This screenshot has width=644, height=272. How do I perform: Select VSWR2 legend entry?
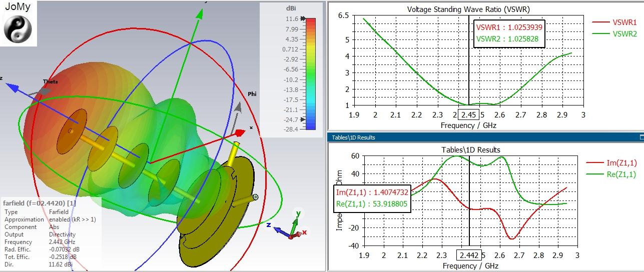point(614,33)
